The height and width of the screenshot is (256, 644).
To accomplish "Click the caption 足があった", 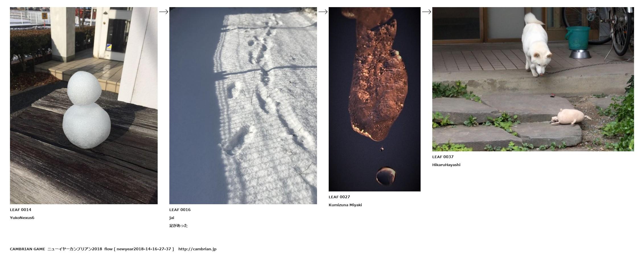I will 178,226.
